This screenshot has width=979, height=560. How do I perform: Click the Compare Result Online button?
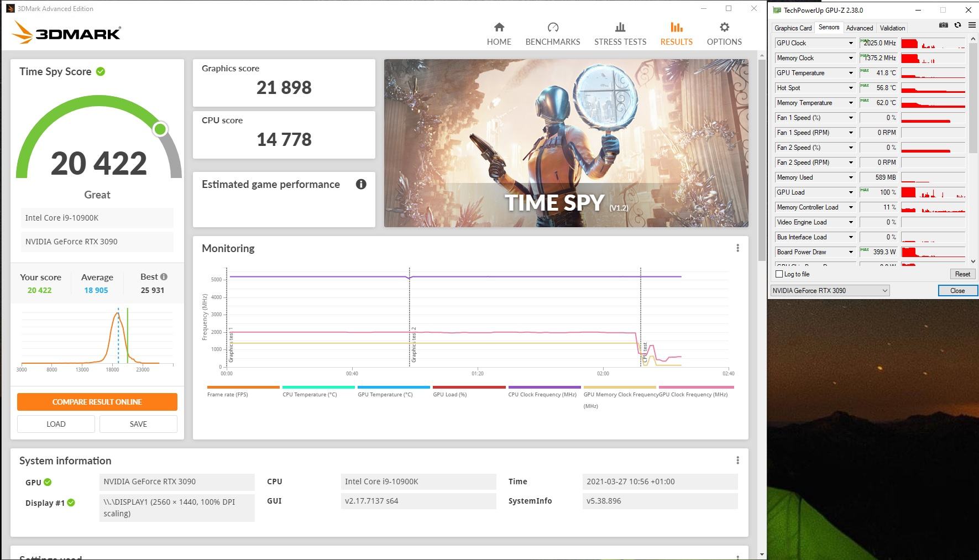click(97, 402)
